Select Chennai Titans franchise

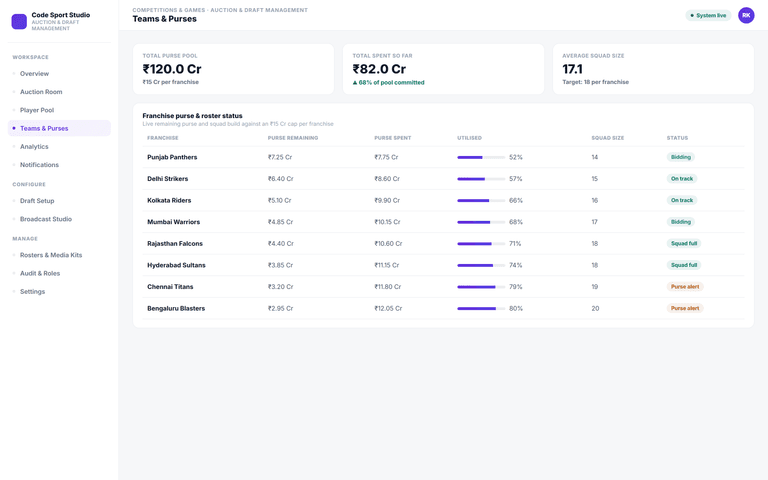[170, 287]
